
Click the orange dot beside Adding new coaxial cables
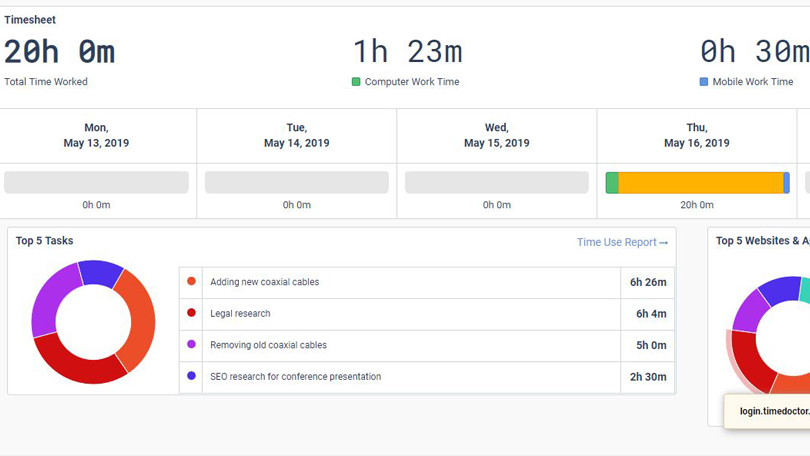tap(191, 282)
